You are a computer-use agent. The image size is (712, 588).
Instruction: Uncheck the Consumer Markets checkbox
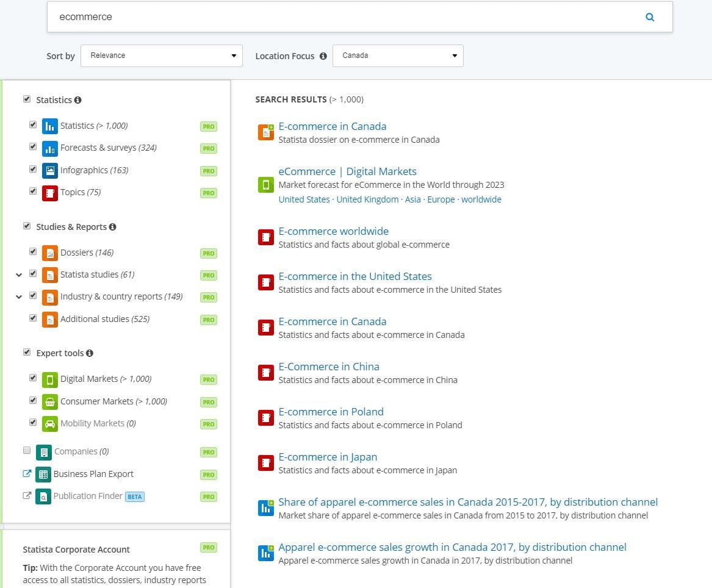[x=33, y=400]
